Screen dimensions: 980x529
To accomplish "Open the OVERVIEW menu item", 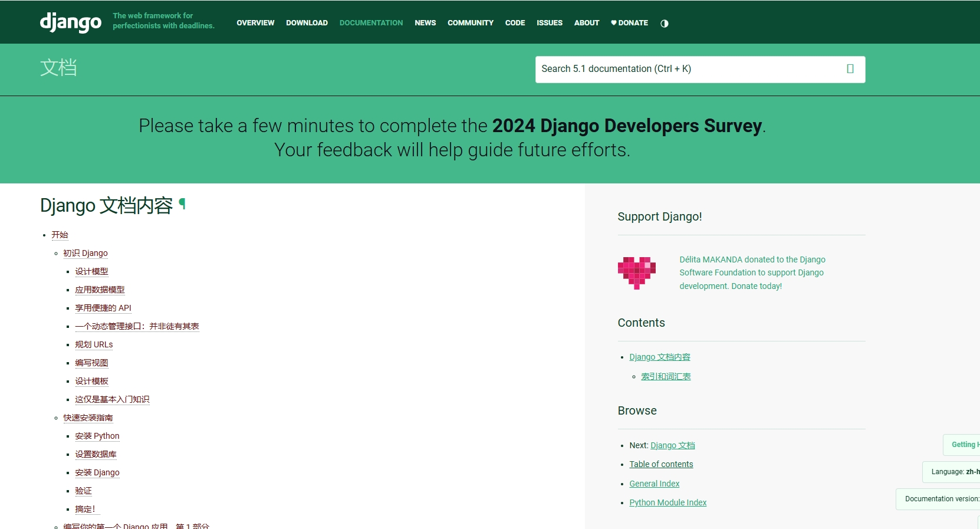I will coord(255,23).
